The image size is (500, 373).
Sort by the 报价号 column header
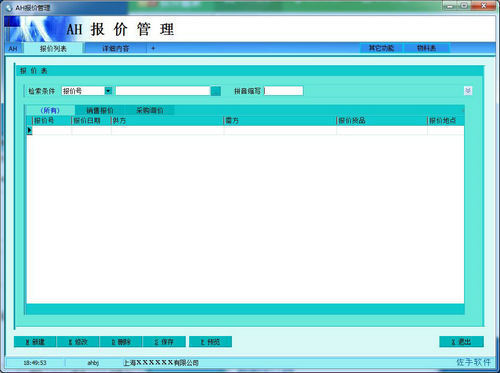[x=52, y=120]
